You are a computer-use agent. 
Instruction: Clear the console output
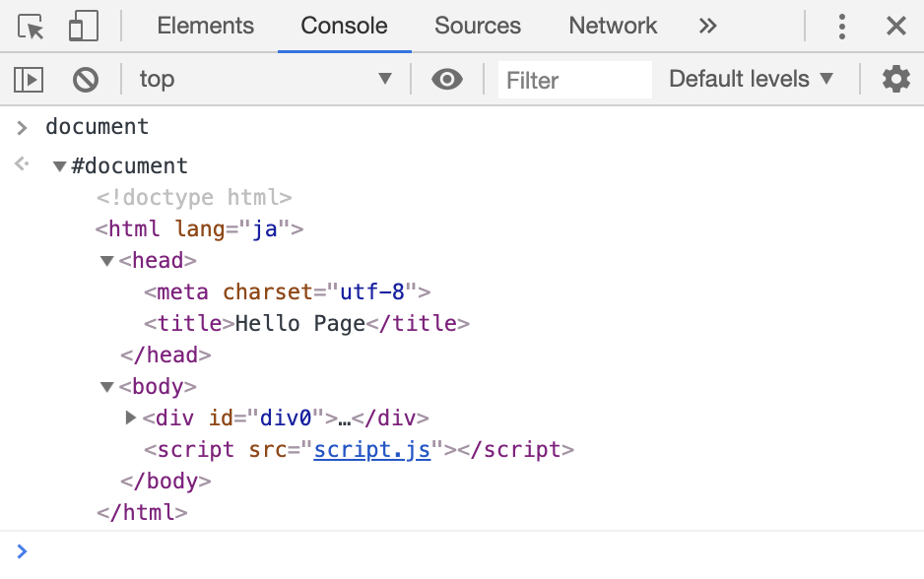point(86,79)
